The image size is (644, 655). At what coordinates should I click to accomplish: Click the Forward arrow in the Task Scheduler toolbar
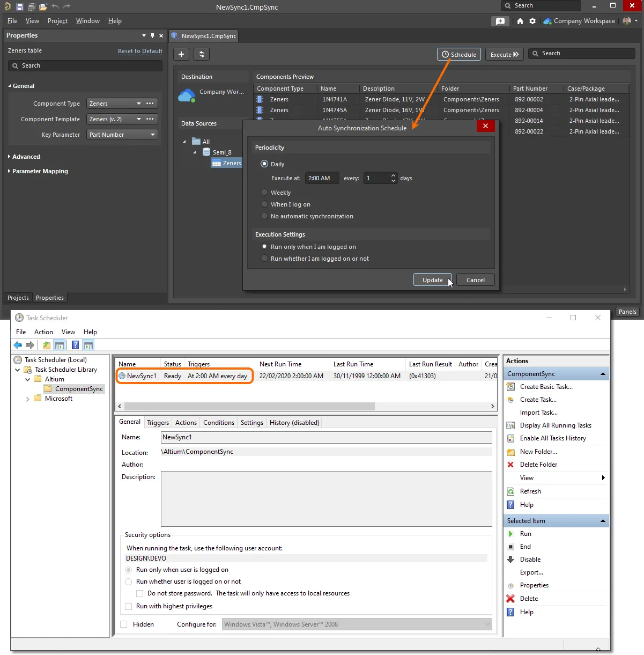[x=30, y=345]
